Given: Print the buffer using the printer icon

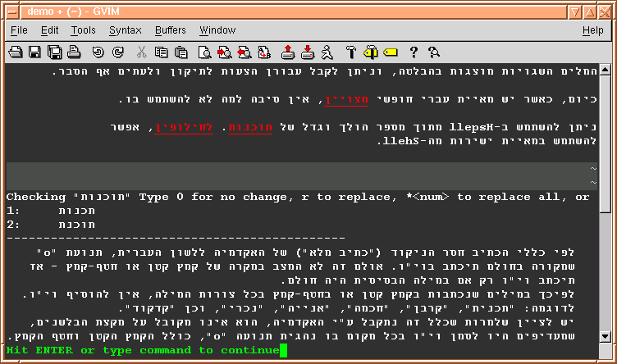Looking at the screenshot, I should [74, 52].
